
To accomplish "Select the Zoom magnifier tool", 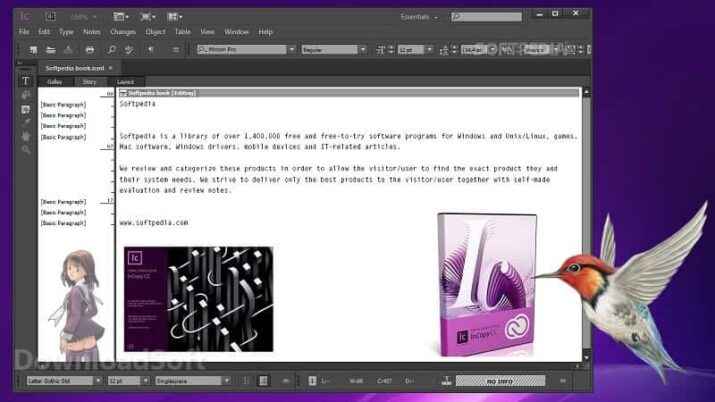I will 26,149.
